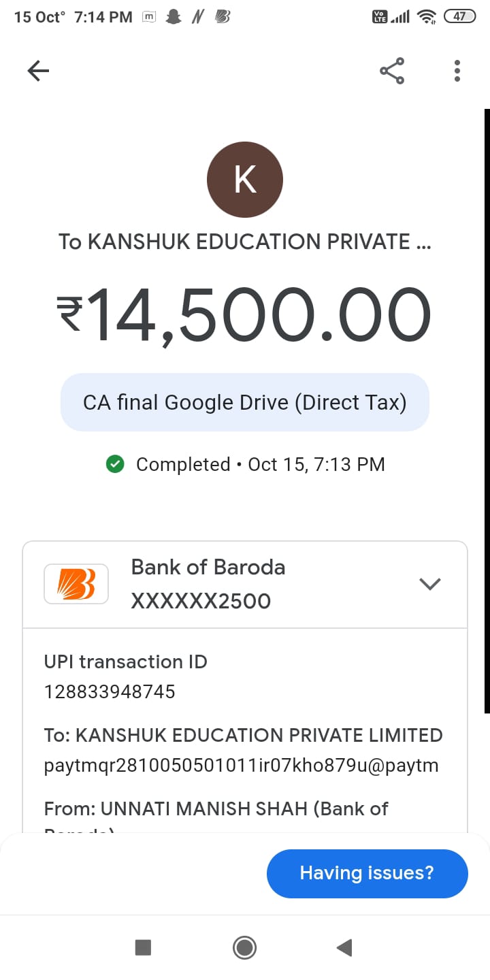This screenshot has width=490, height=980.
Task: Collapse the Bank of Baroda details chevron
Action: tap(430, 584)
